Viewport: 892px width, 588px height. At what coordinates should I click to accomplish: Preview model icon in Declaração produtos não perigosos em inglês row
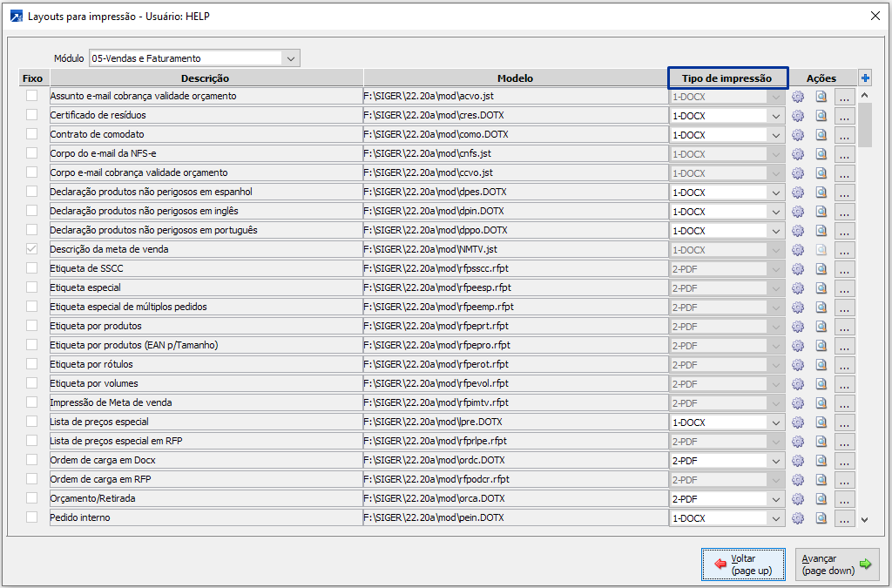821,212
